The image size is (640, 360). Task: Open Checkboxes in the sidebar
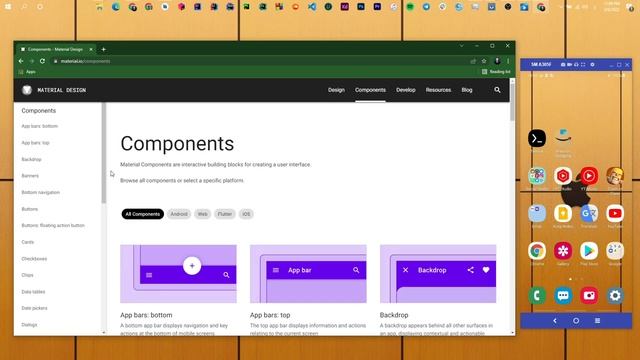34,259
